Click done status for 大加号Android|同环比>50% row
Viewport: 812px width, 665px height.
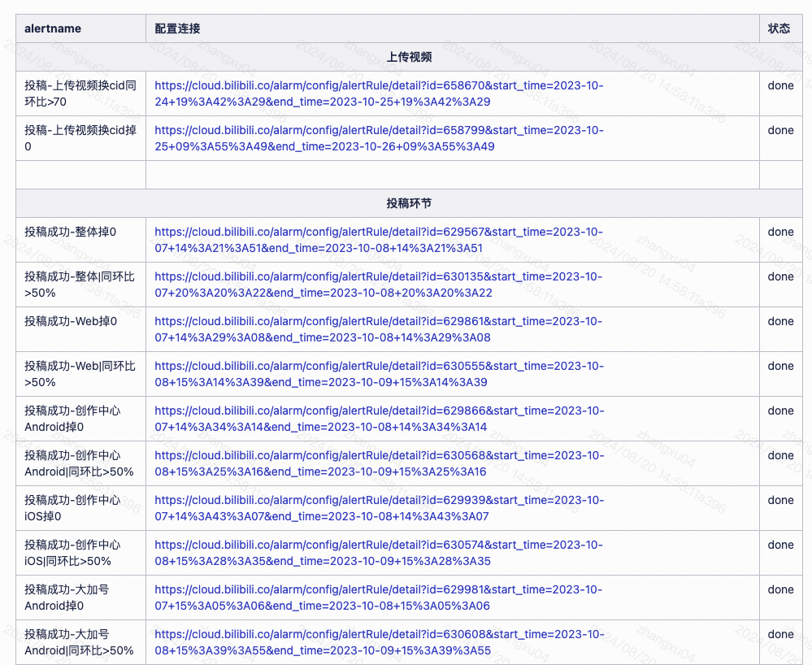780,634
